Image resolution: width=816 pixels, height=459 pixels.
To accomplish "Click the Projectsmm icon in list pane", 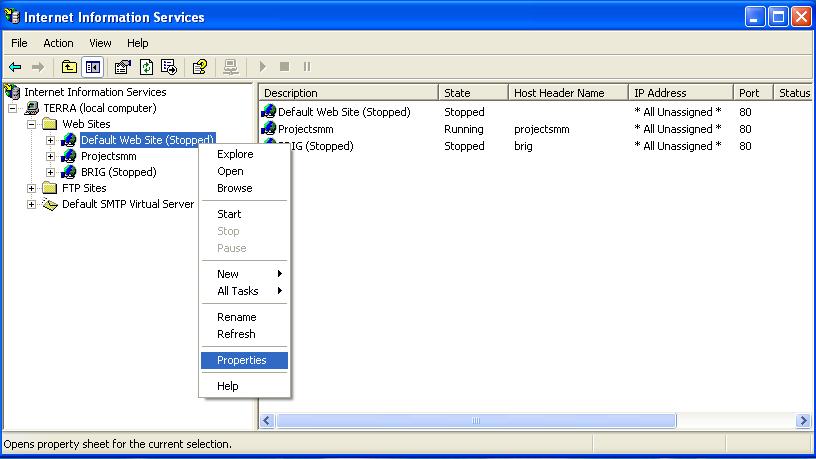I will tap(269, 129).
